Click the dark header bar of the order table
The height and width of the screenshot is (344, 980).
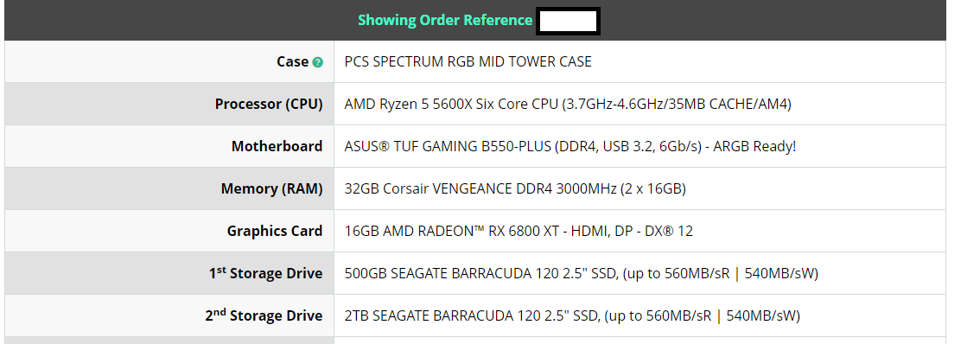pyautogui.click(x=475, y=21)
